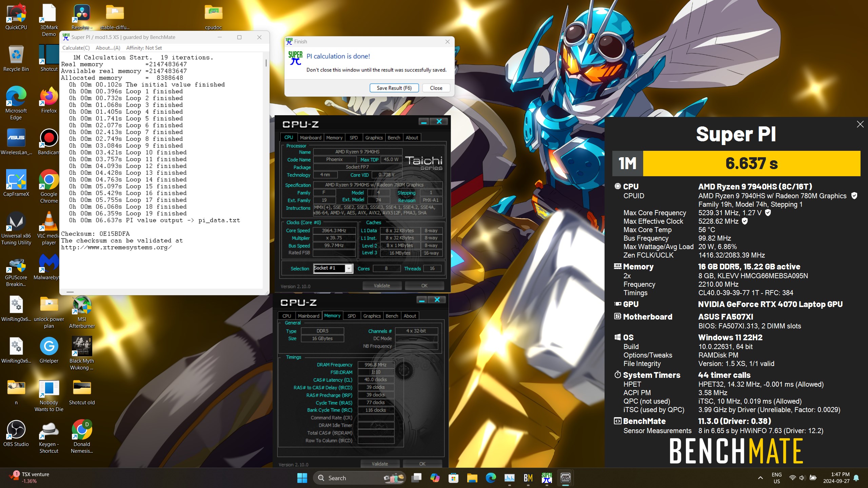Open 3DMark Demo desktop icon
Viewport: 868px width, 488px height.
click(x=49, y=20)
